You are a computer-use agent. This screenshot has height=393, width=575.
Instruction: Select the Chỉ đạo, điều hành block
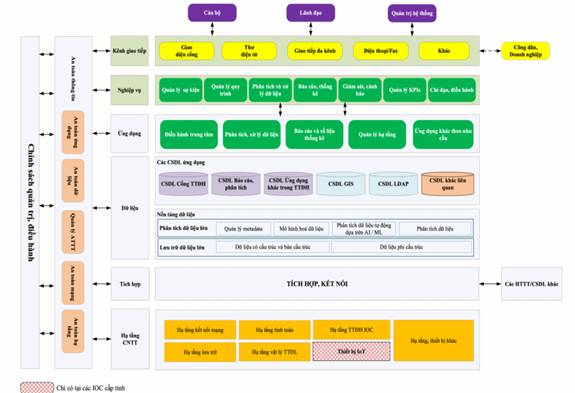(x=452, y=90)
